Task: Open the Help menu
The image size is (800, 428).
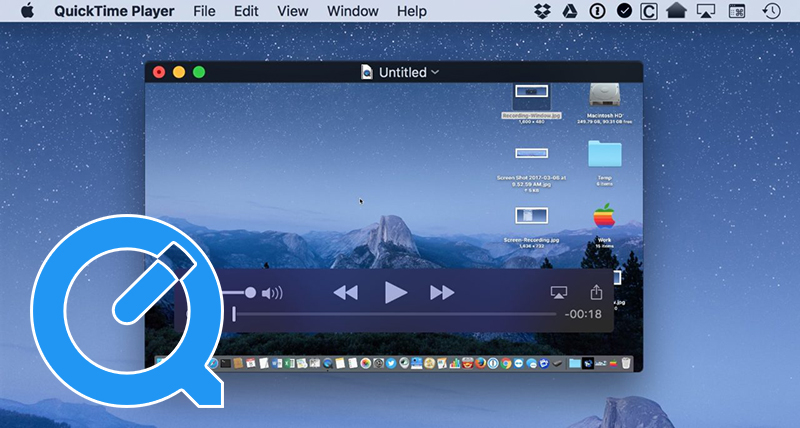Action: click(412, 11)
